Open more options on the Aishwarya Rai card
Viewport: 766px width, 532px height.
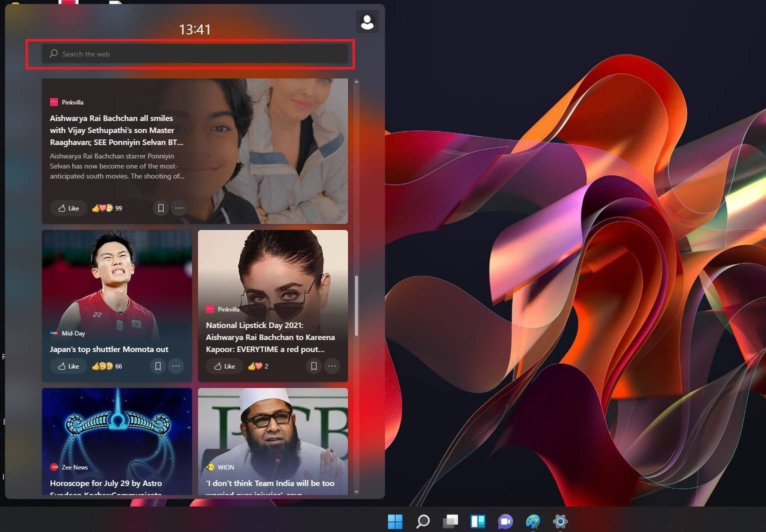pos(179,208)
